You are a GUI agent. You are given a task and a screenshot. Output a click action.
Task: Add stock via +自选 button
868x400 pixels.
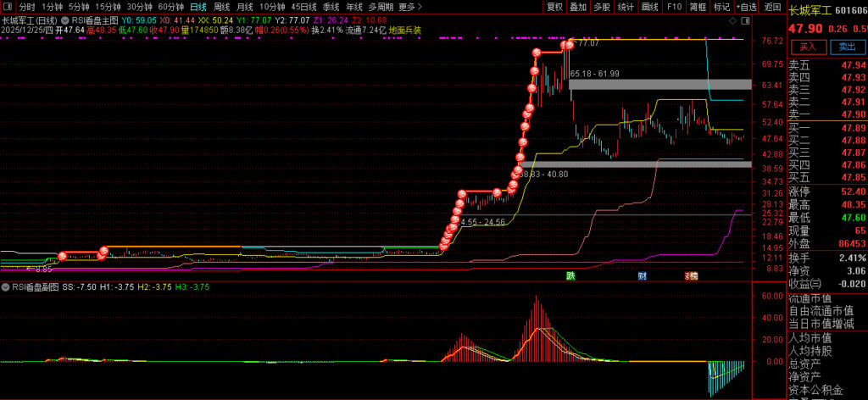tap(745, 6)
